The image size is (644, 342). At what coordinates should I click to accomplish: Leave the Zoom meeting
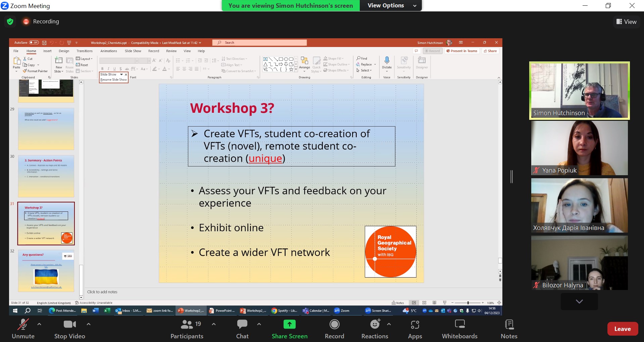point(623,329)
